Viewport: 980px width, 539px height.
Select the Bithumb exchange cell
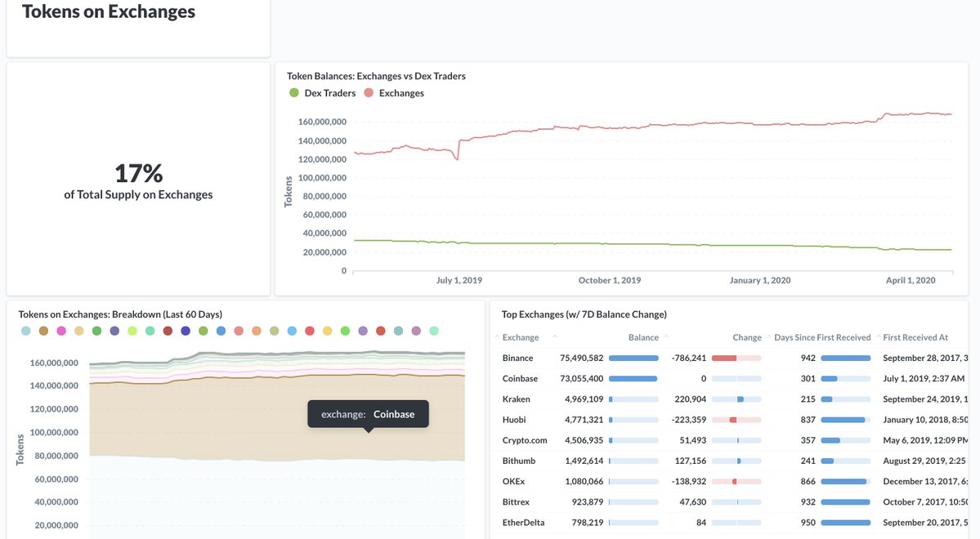519,461
